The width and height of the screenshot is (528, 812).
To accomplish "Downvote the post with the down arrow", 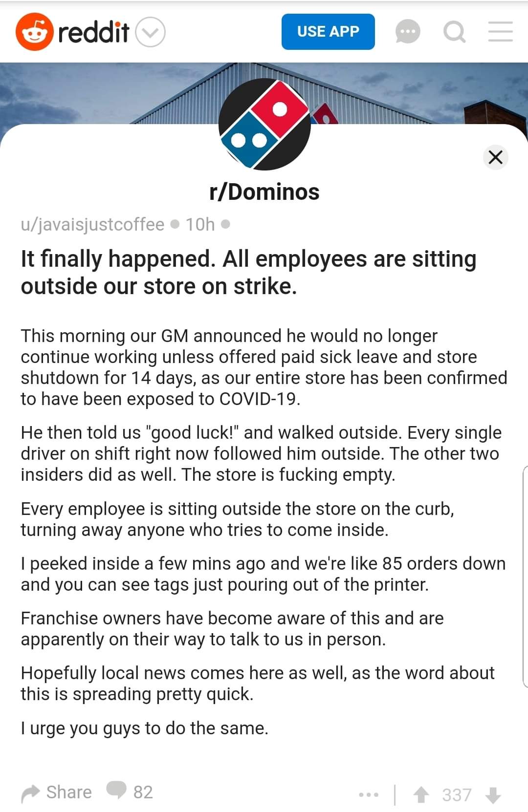I will click(x=493, y=794).
